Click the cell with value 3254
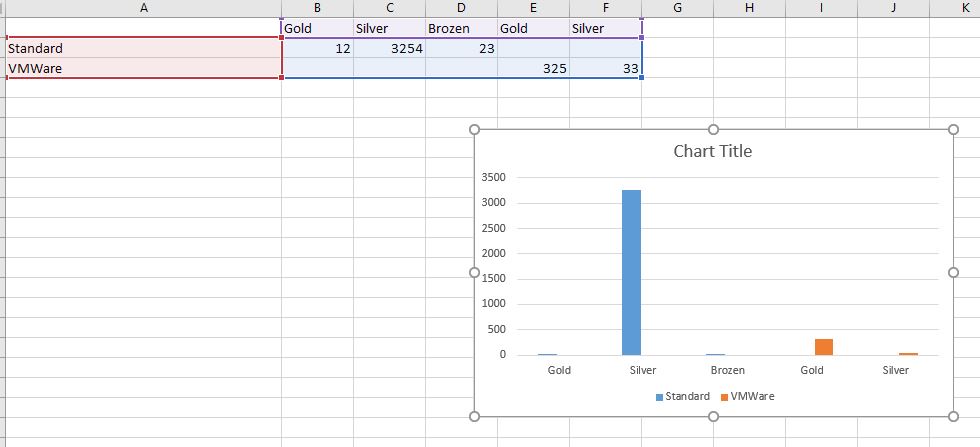Image resolution: width=980 pixels, height=447 pixels. pos(389,48)
